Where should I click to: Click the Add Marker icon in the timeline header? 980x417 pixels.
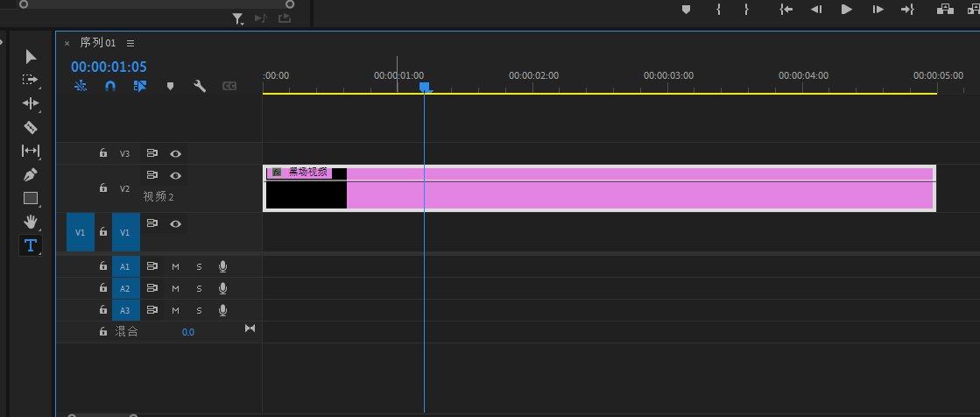(x=170, y=86)
